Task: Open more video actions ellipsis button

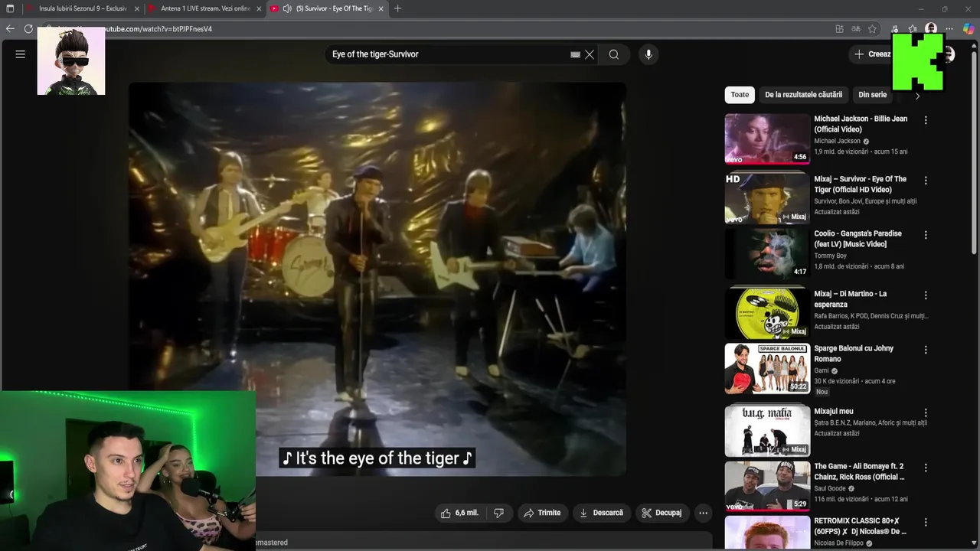Action: (x=703, y=513)
